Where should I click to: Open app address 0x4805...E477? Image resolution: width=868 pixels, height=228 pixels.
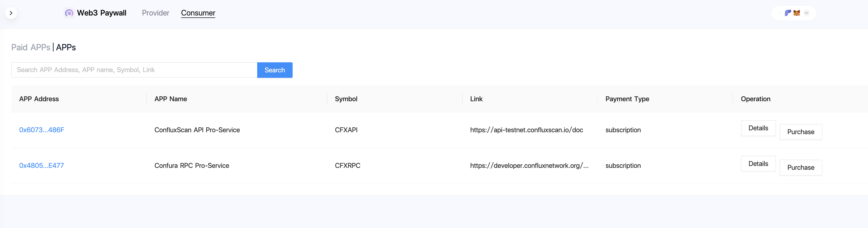(x=41, y=166)
